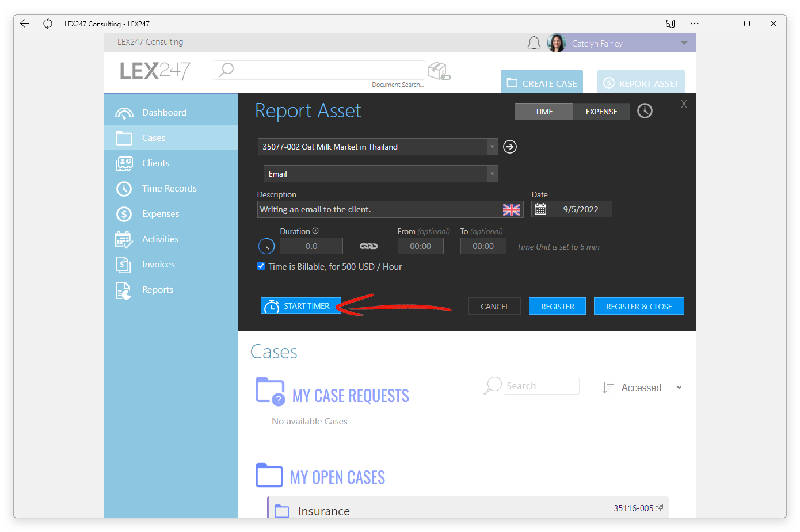
Task: Click the From time field
Action: 421,246
